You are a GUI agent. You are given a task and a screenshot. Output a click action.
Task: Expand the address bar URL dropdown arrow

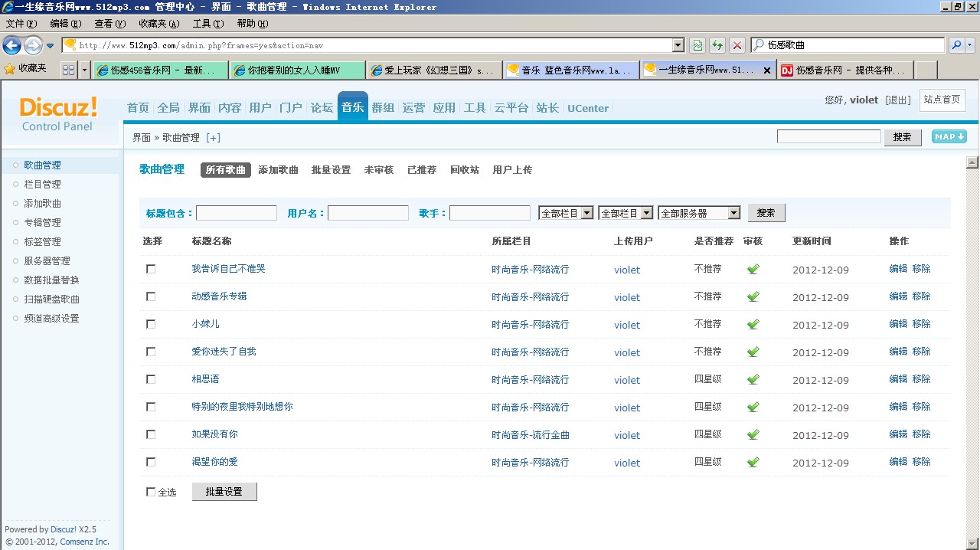coord(678,45)
